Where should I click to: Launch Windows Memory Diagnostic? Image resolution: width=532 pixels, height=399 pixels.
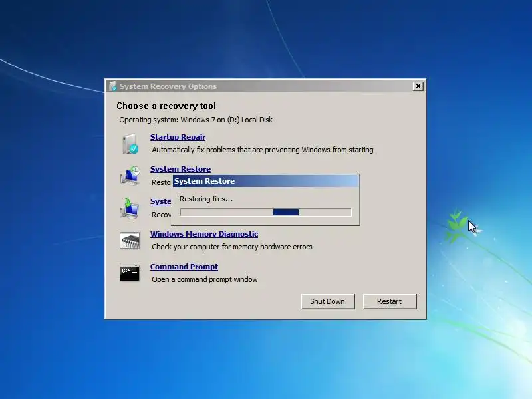pos(204,234)
